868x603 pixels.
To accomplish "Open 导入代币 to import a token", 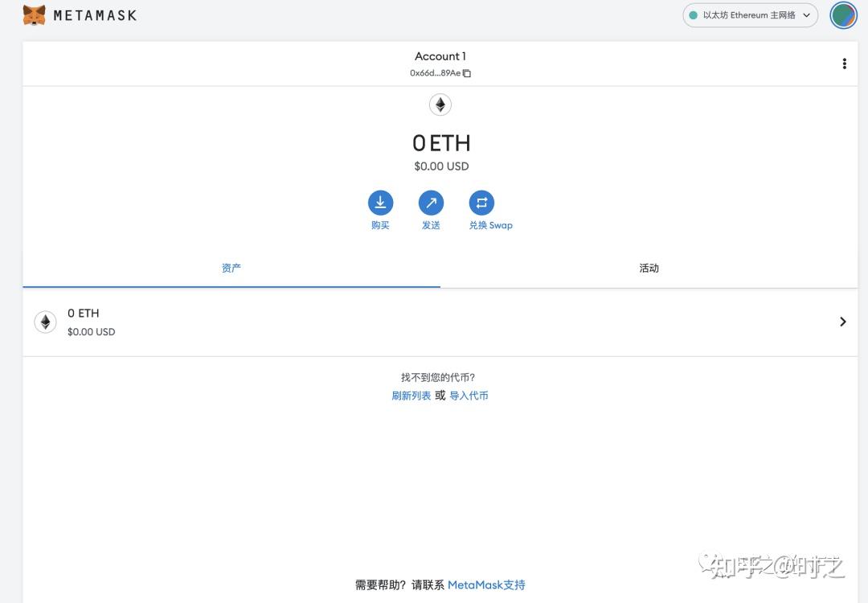I will coord(469,395).
